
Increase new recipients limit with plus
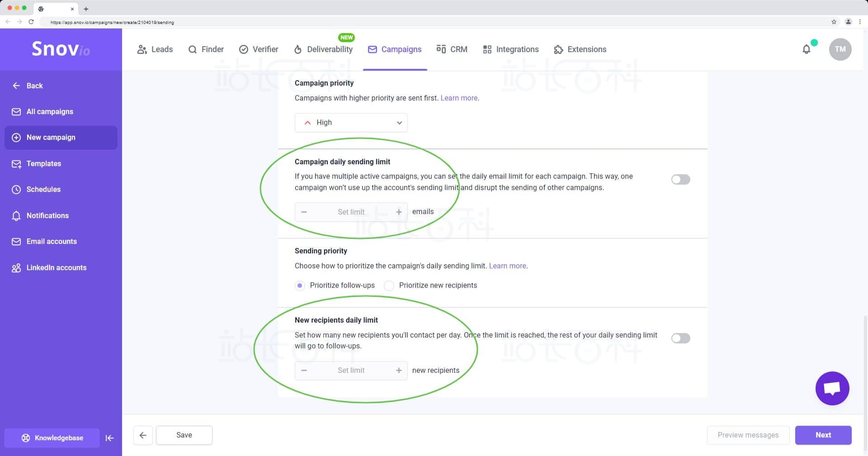click(399, 370)
